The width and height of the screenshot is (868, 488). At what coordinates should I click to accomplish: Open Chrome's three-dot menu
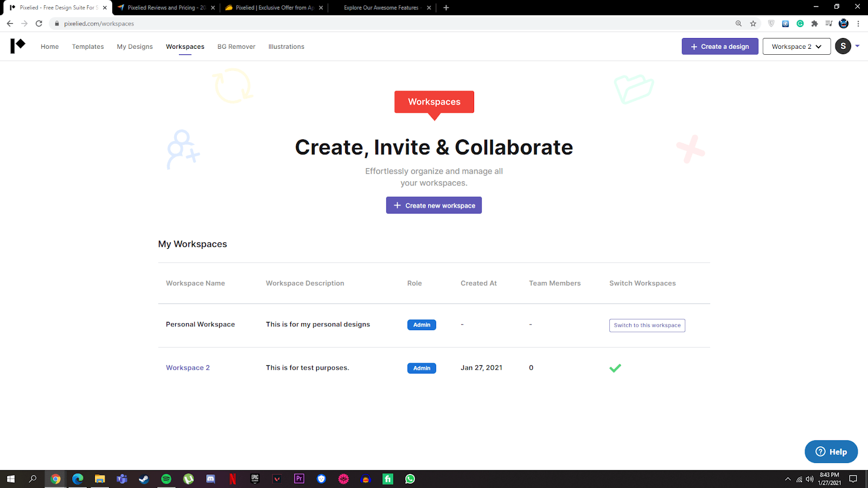[x=858, y=23]
